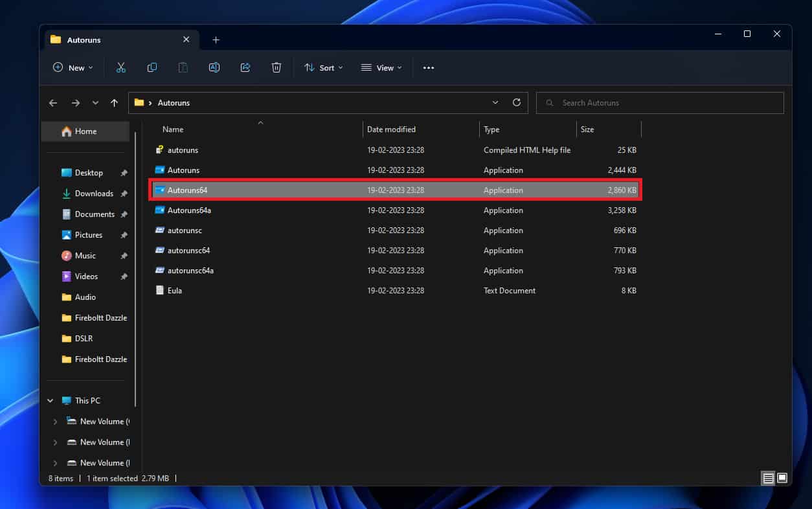812x509 pixels.
Task: Open Downloads in the navigation pane
Action: (x=94, y=194)
